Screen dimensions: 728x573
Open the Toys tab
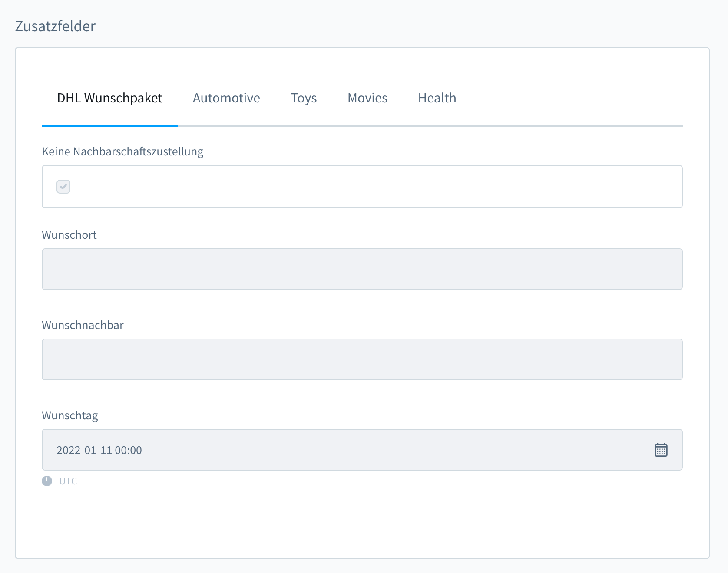click(304, 98)
